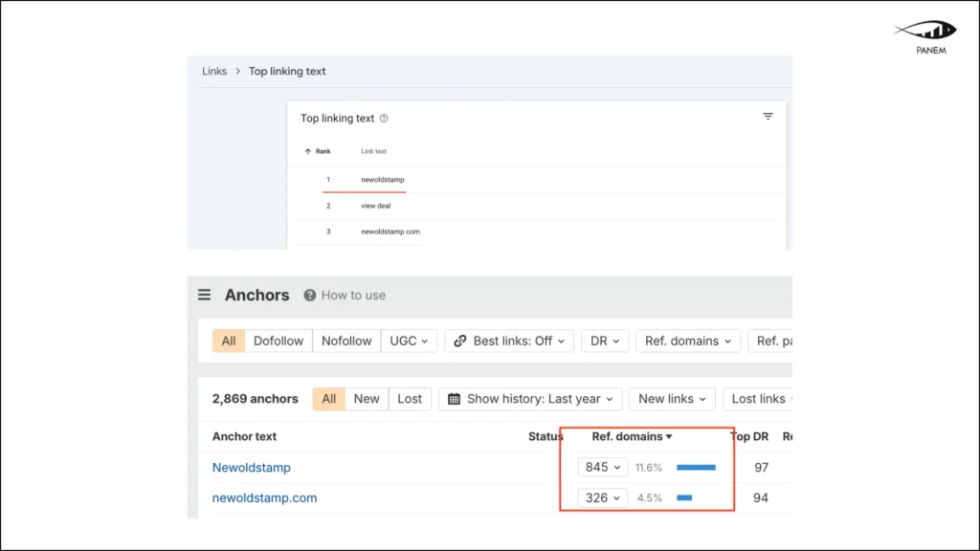Open the Ref. domains filter dropdown
This screenshot has height=551, width=980.
[x=687, y=342]
